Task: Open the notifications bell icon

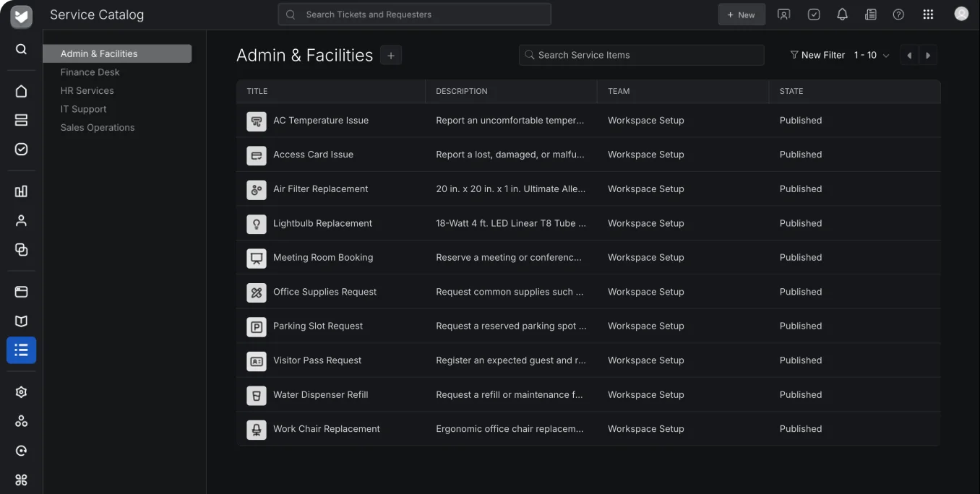Action: [x=842, y=14]
